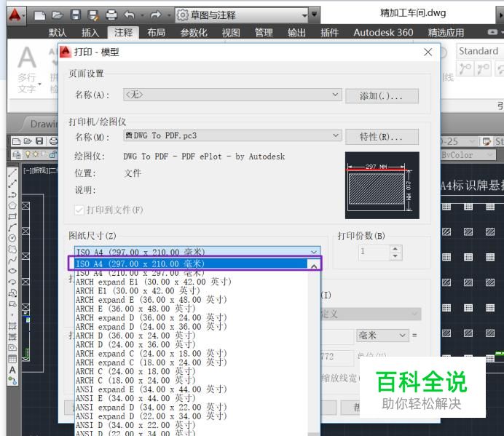Click the Undo arrow icon
This screenshot has height=436, width=504.
pos(129,15)
